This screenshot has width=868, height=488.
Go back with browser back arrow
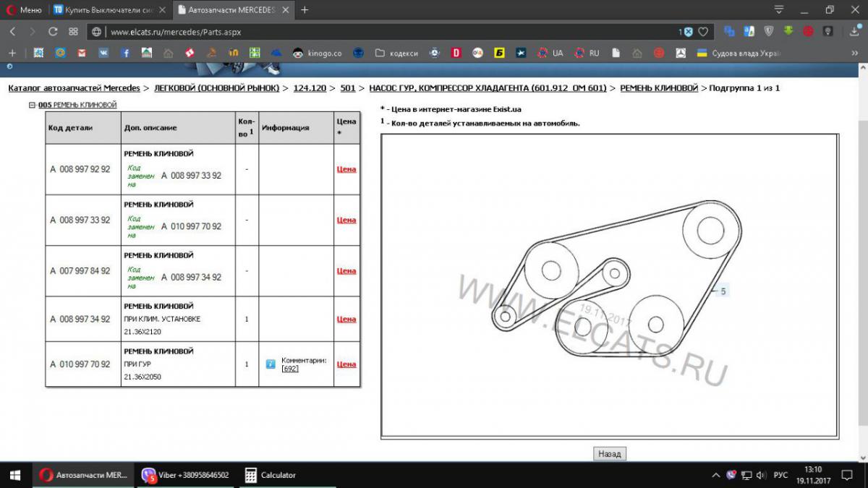[x=12, y=32]
